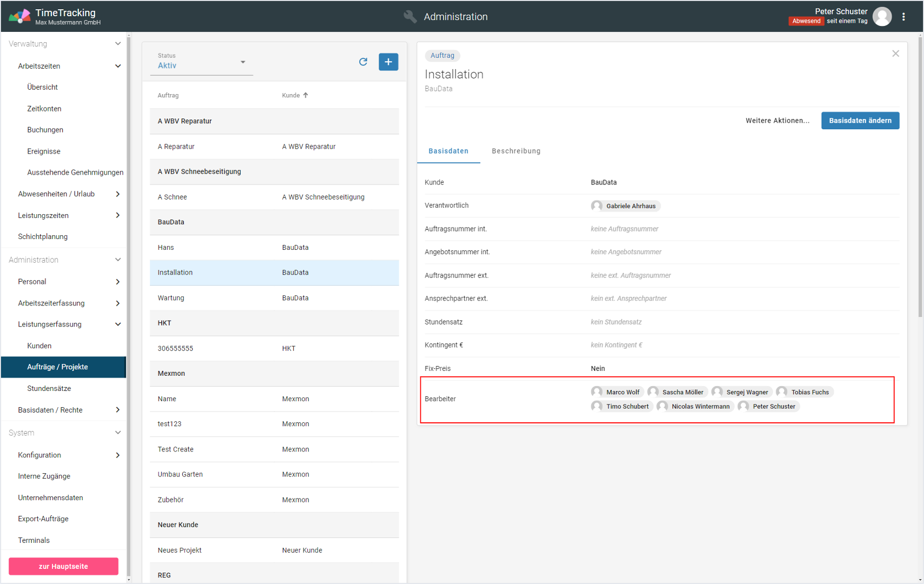Click the Kunde sort arrow icon

(306, 95)
